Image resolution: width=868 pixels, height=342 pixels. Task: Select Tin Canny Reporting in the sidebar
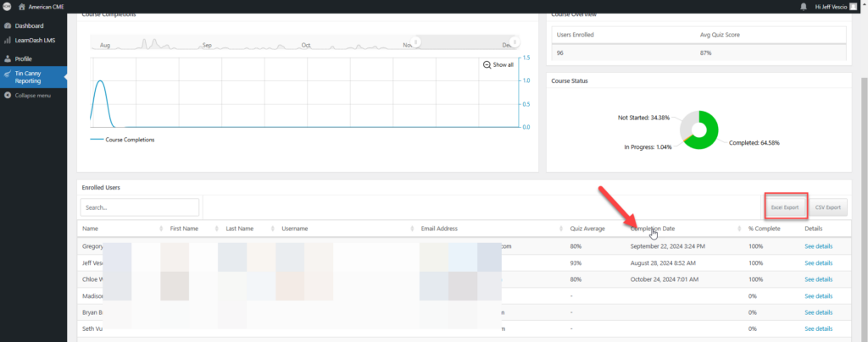point(33,77)
